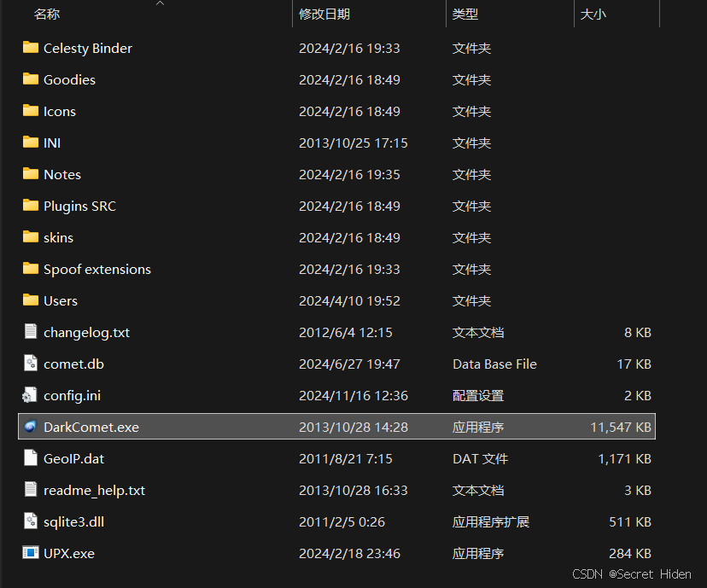Sort by the 类型 column header
Viewport: 707px width, 588px height.
465,14
